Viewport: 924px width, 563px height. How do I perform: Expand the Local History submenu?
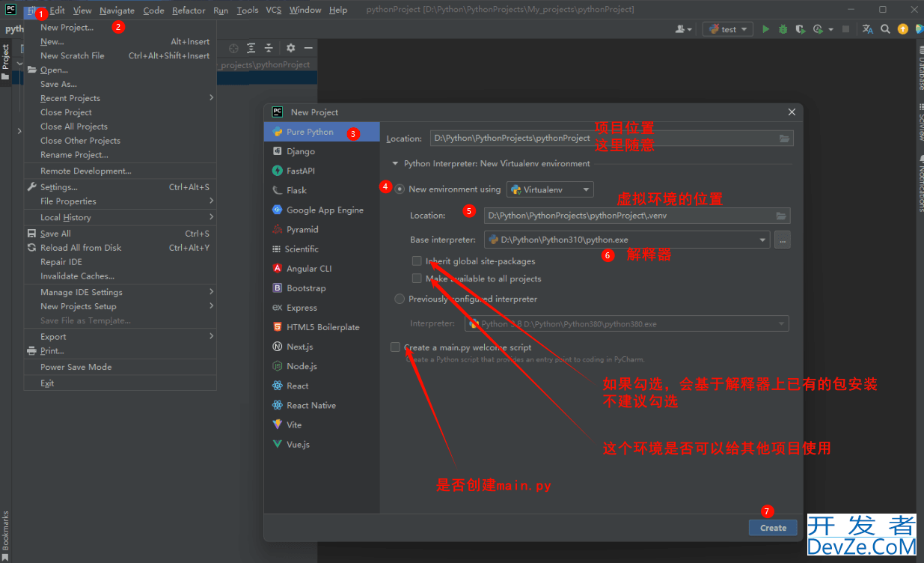tap(120, 217)
